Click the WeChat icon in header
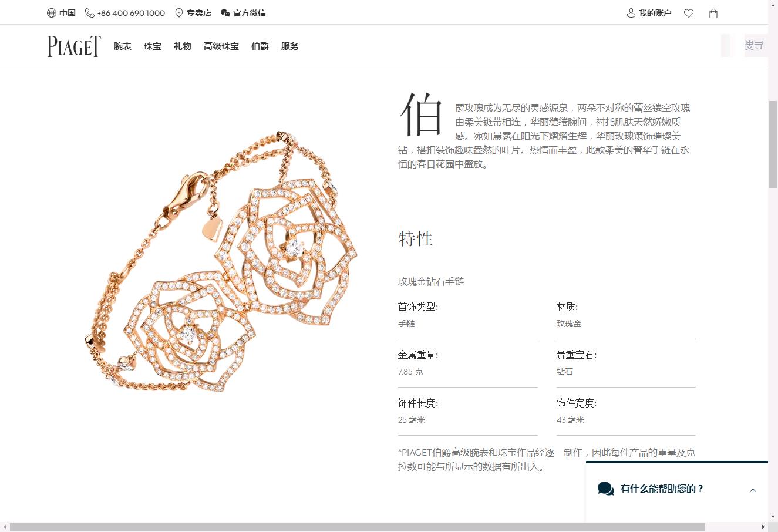Viewport: 778px width, 532px height. click(x=225, y=13)
